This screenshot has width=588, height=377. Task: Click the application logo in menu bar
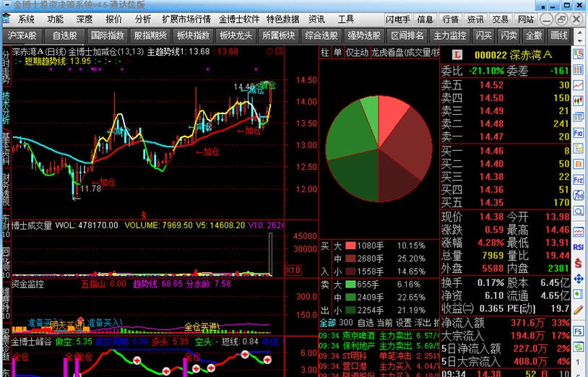[7, 19]
